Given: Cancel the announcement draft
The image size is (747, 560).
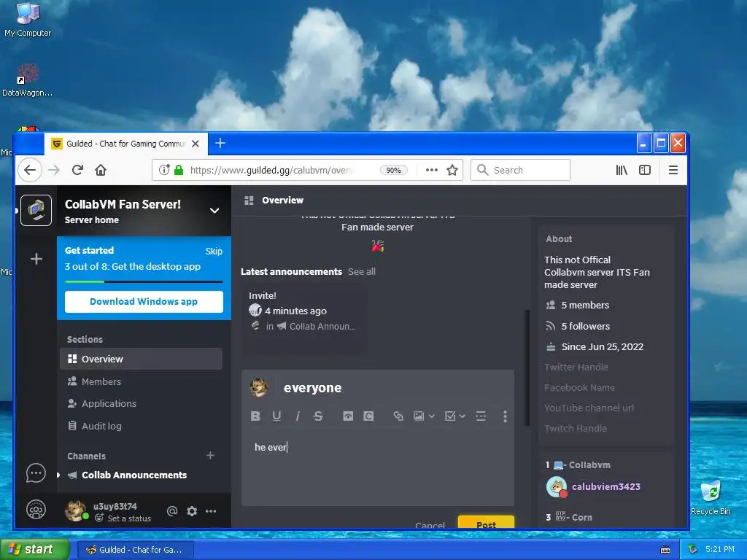Looking at the screenshot, I should coord(430,525).
